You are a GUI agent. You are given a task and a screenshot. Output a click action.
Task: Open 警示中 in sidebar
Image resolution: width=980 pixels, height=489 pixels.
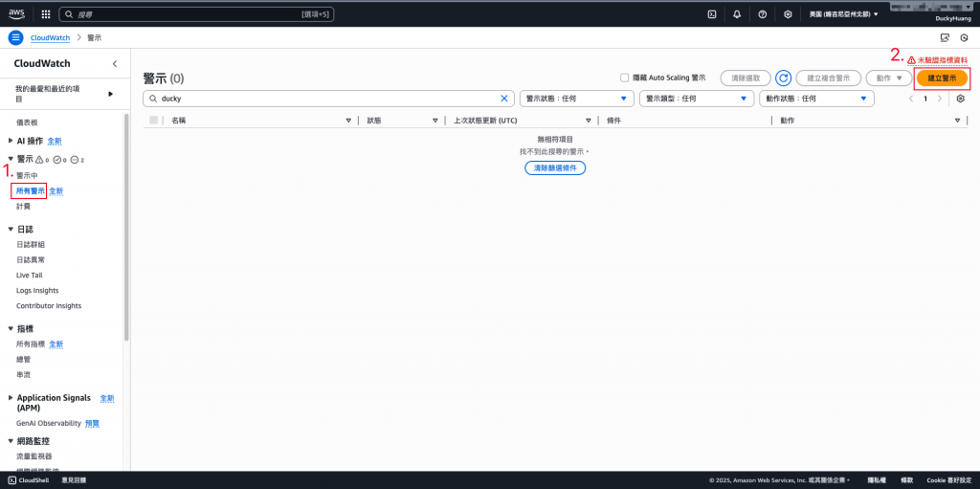pos(28,176)
